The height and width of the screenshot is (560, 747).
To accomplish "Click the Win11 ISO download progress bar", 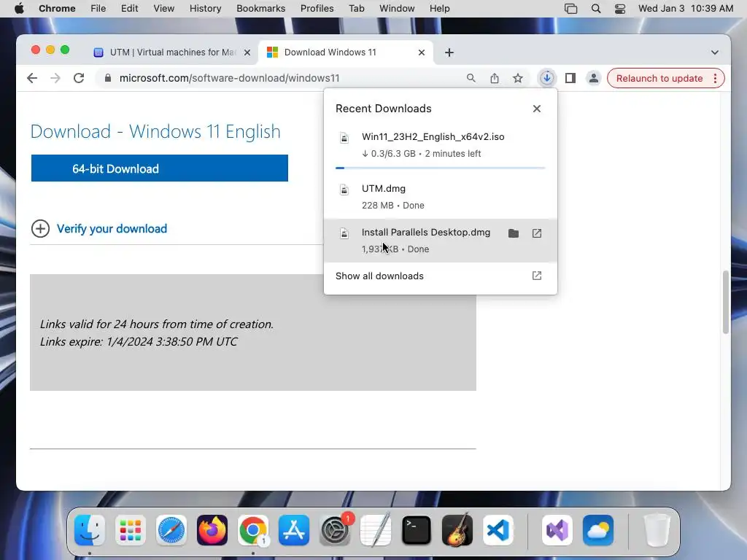I will pos(440,168).
